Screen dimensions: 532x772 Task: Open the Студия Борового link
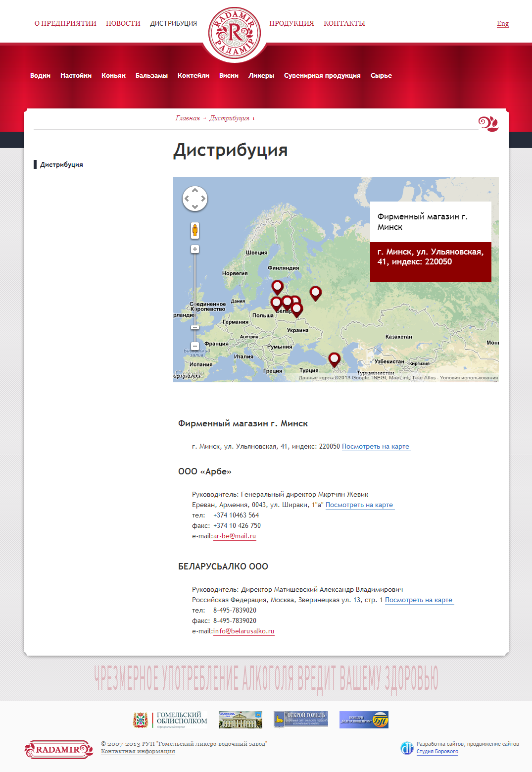437,751
